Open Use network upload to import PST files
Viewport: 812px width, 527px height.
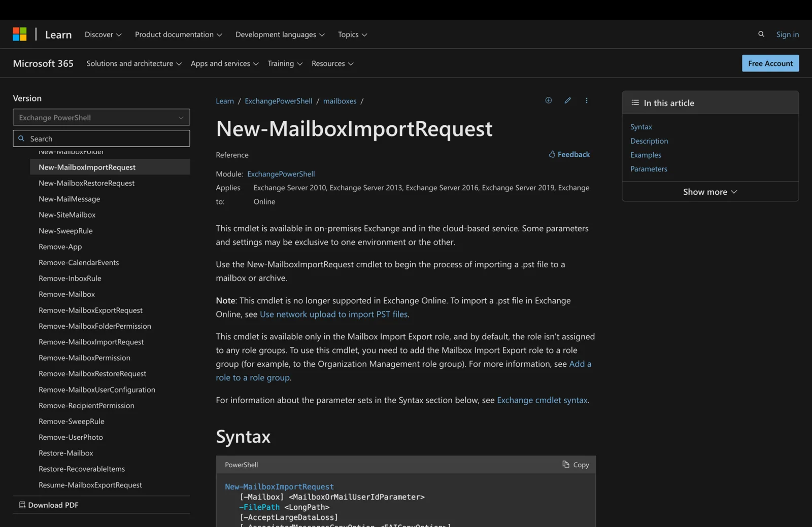coord(333,314)
